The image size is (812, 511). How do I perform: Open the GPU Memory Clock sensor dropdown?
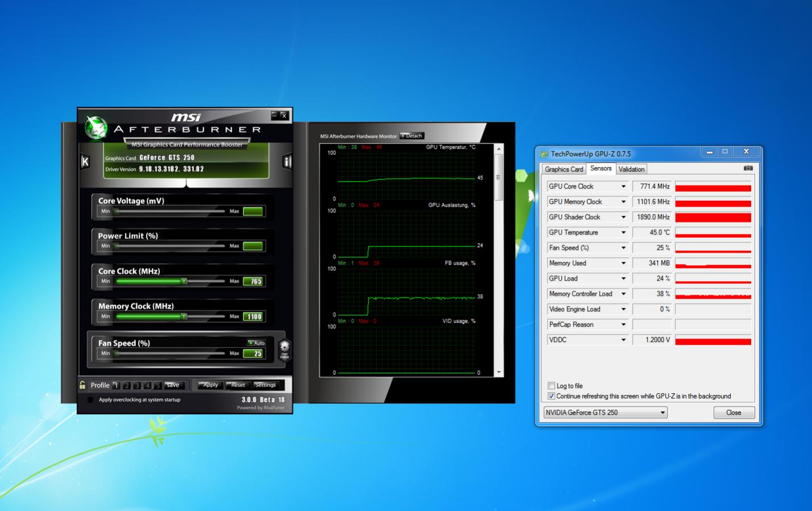[623, 201]
